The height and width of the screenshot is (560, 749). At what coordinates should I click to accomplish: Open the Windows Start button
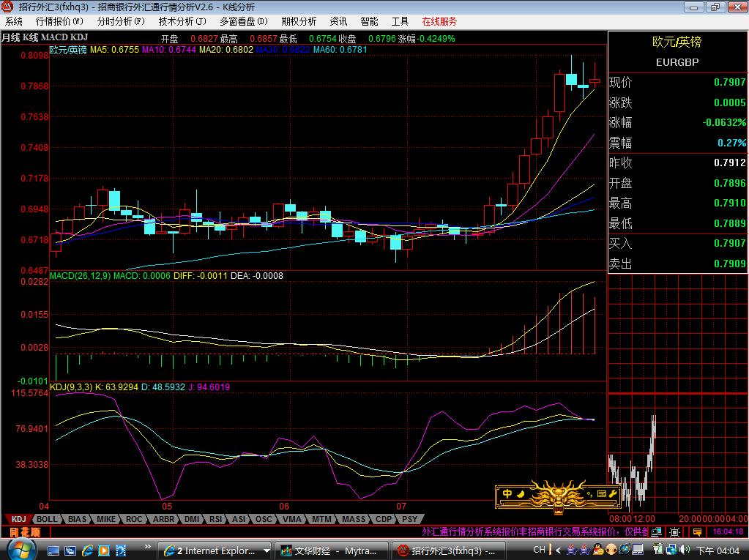click(17, 548)
